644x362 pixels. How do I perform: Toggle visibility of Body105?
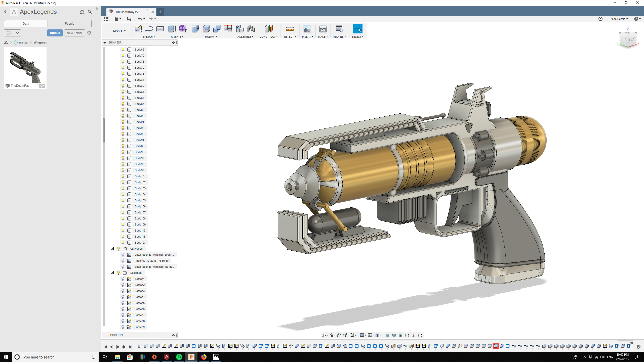click(x=123, y=200)
